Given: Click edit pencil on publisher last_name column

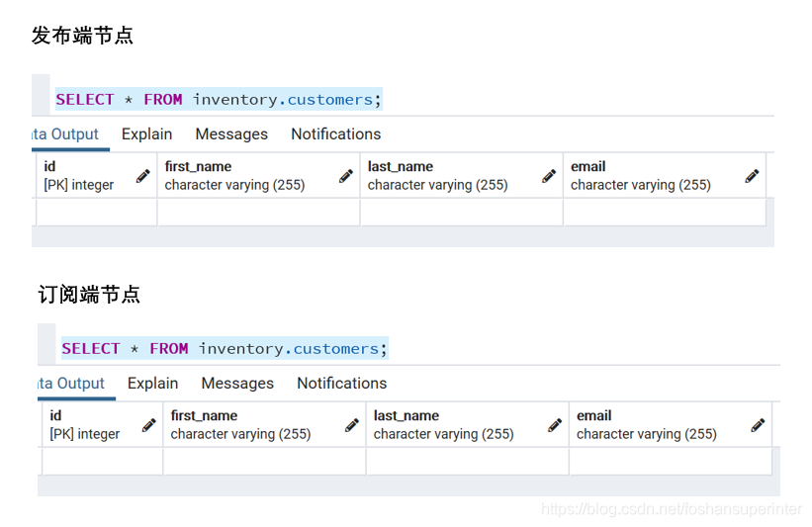Looking at the screenshot, I should [549, 176].
